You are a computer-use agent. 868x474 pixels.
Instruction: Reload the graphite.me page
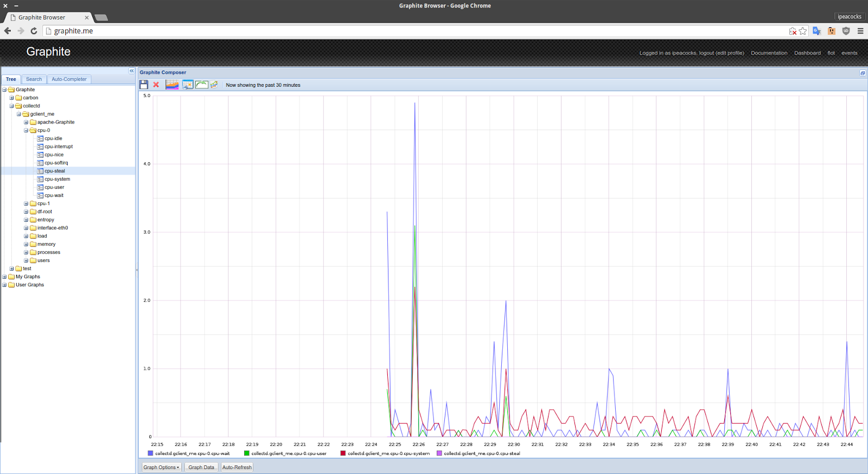coord(34,31)
